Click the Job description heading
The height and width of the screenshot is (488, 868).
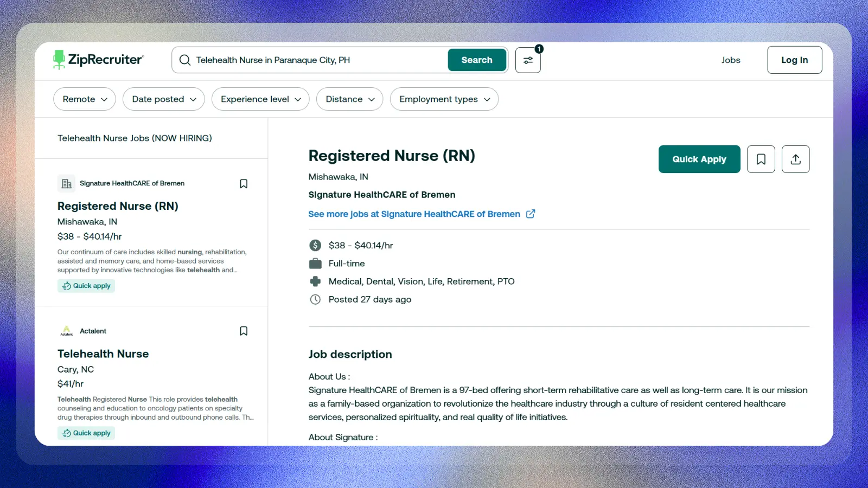coord(350,354)
